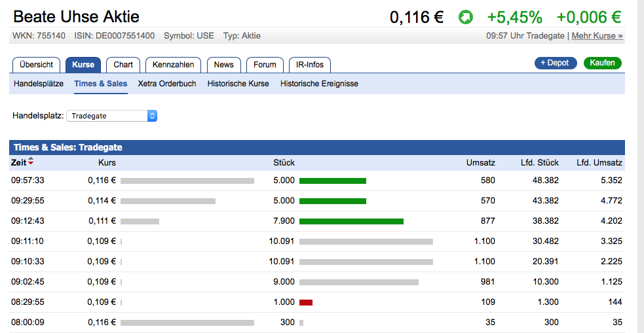Click the green Kaufen button
The height and width of the screenshot is (333, 644).
pyautogui.click(x=603, y=63)
